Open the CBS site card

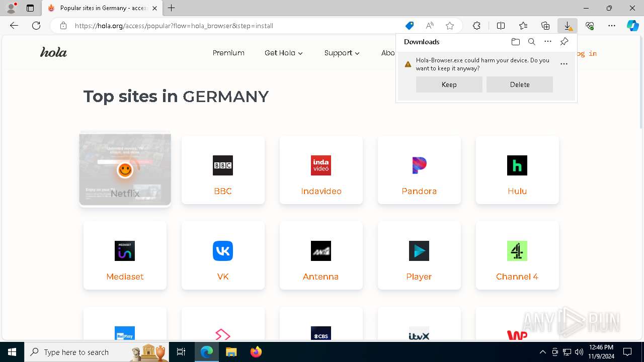point(321,324)
